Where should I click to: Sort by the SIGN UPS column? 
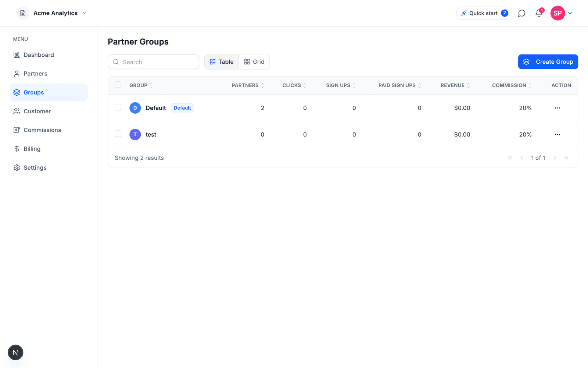(x=341, y=85)
